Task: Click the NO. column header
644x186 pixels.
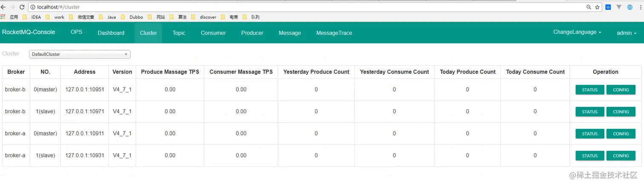Action: 46,72
